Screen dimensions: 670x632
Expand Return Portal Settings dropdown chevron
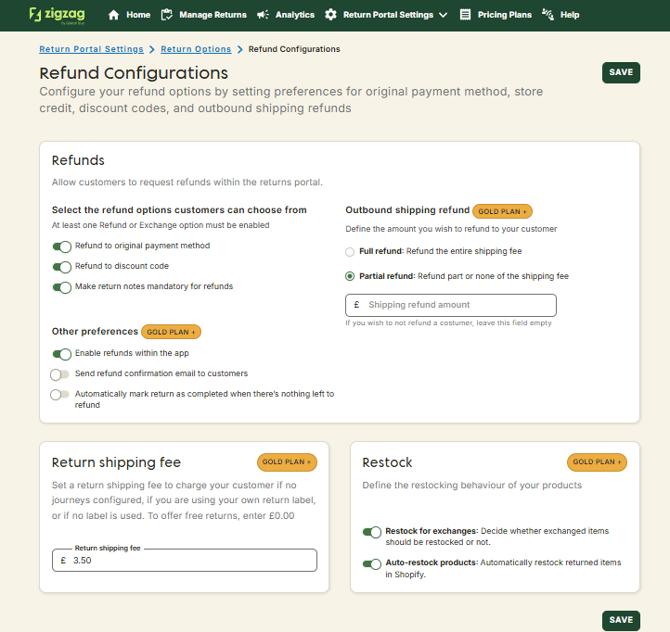pyautogui.click(x=443, y=15)
